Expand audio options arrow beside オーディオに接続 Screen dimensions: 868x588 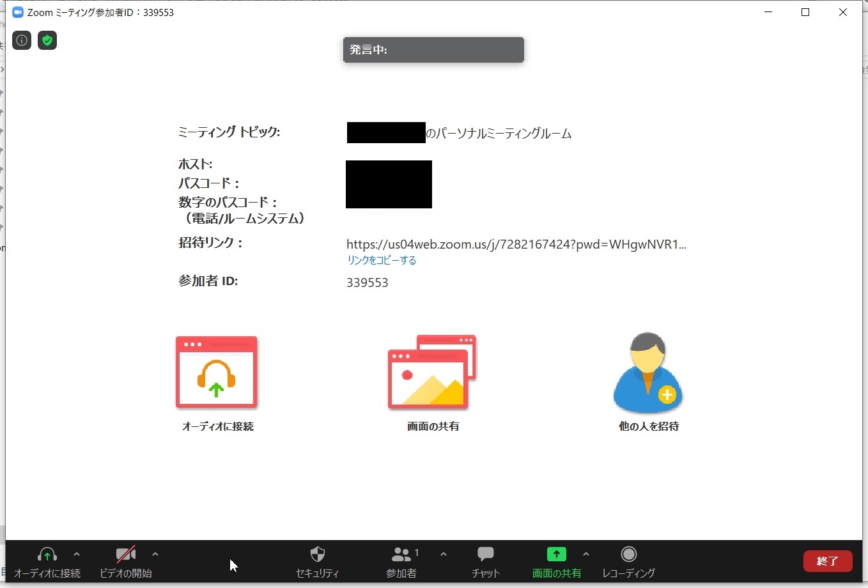[x=77, y=554]
